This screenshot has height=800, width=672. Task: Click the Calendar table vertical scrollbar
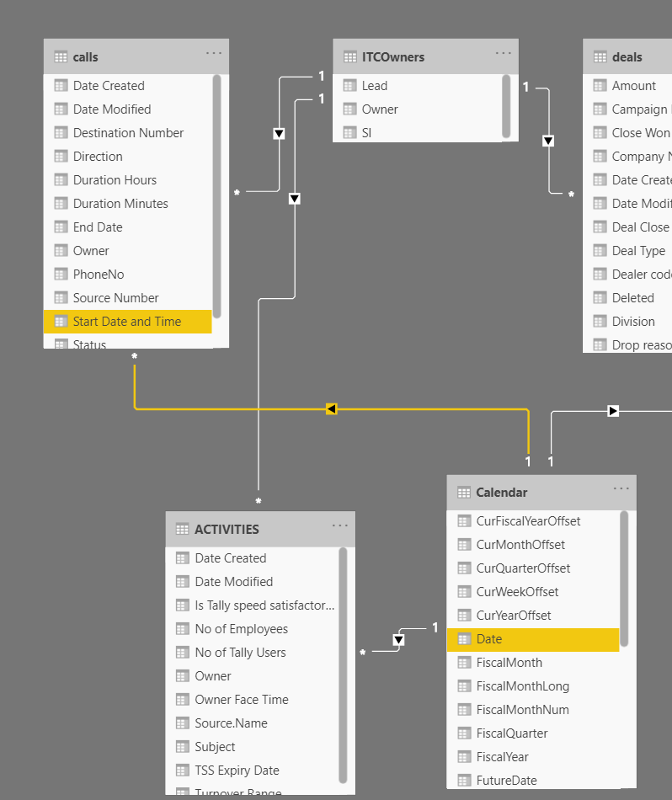coord(623,579)
